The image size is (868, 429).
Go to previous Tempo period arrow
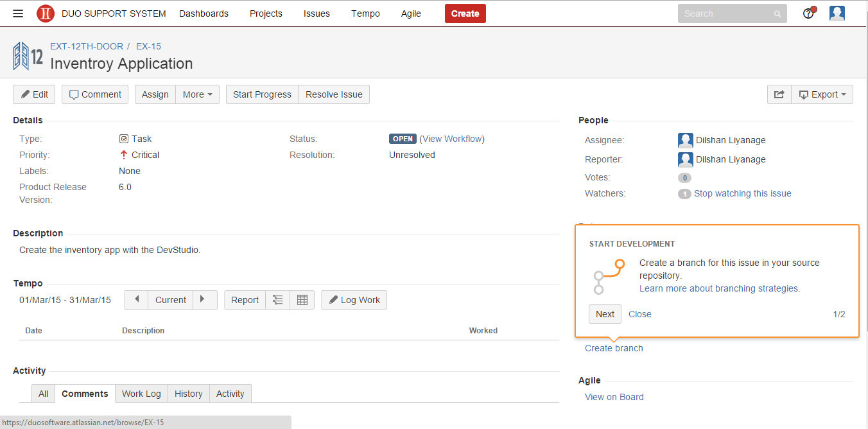tap(136, 300)
